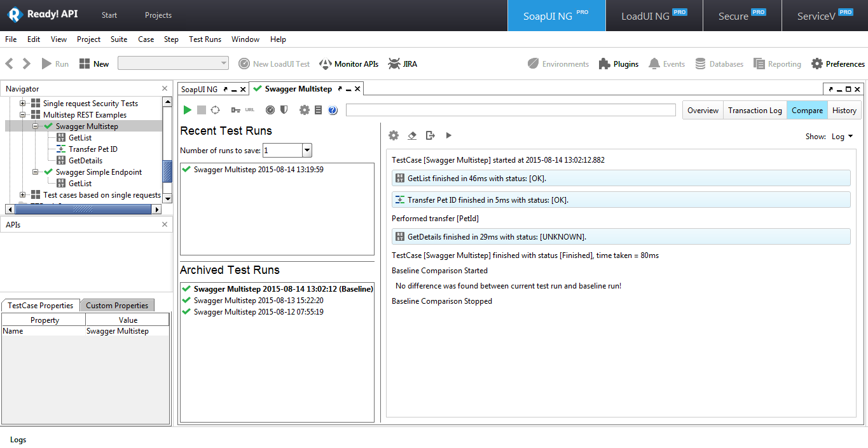This screenshot has width=868, height=448.
Task: Click the gear icon in compare log panel
Action: click(394, 135)
